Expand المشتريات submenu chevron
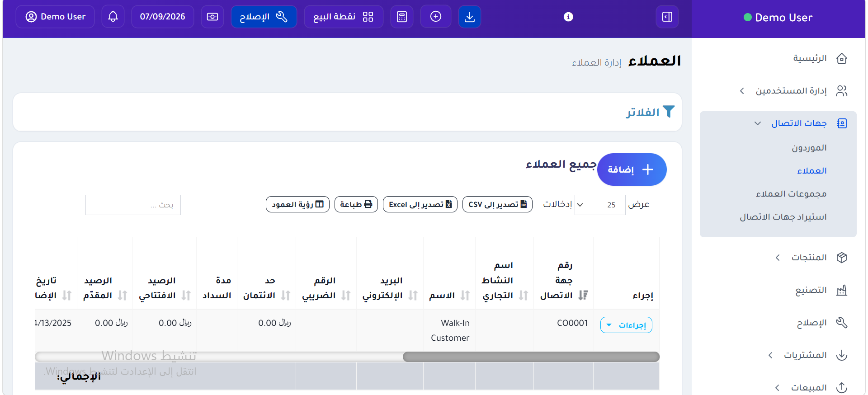The image size is (868, 395). point(770,355)
